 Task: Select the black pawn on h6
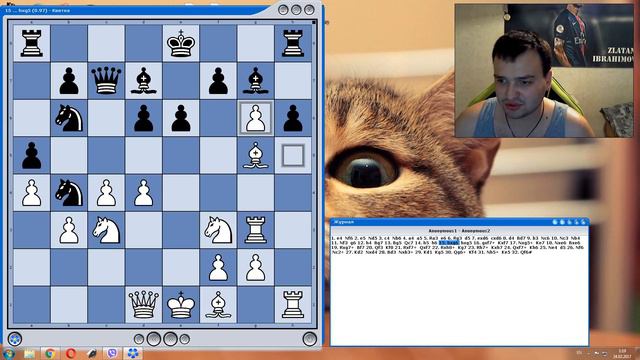[293, 118]
